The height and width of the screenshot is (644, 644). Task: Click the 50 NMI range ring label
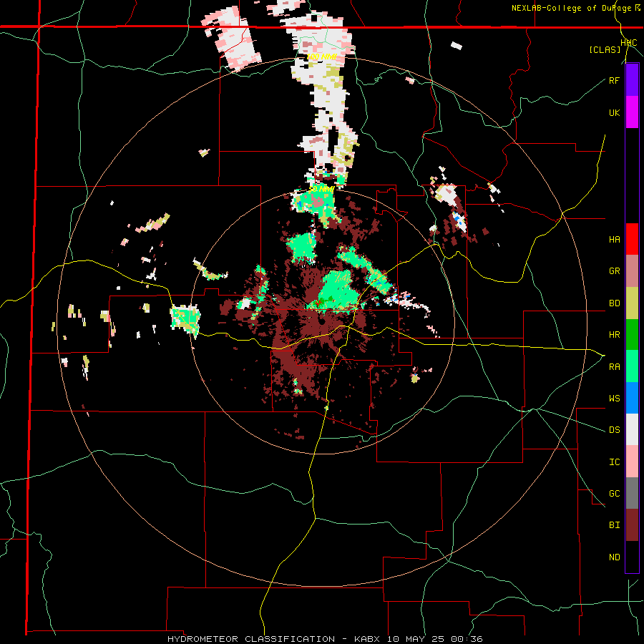point(322,190)
